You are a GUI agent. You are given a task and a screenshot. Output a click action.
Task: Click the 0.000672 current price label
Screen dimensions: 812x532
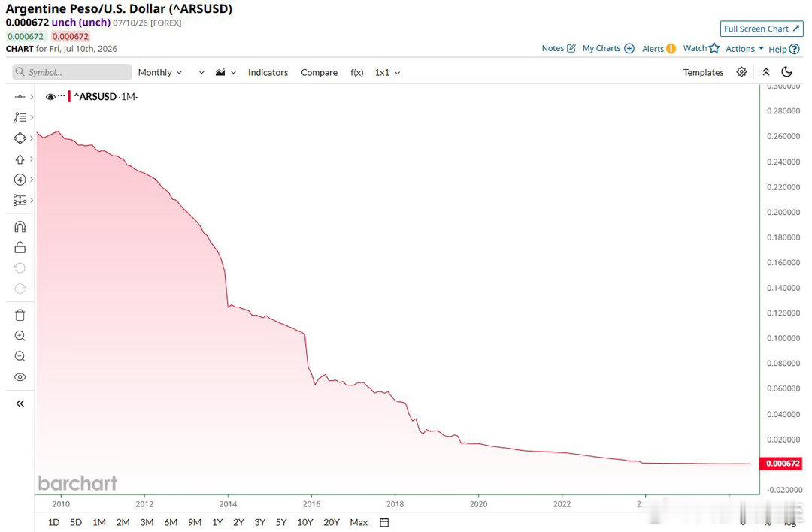[781, 463]
